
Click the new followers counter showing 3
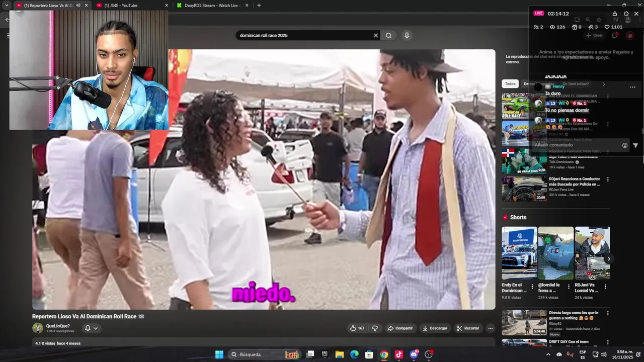[x=593, y=27]
